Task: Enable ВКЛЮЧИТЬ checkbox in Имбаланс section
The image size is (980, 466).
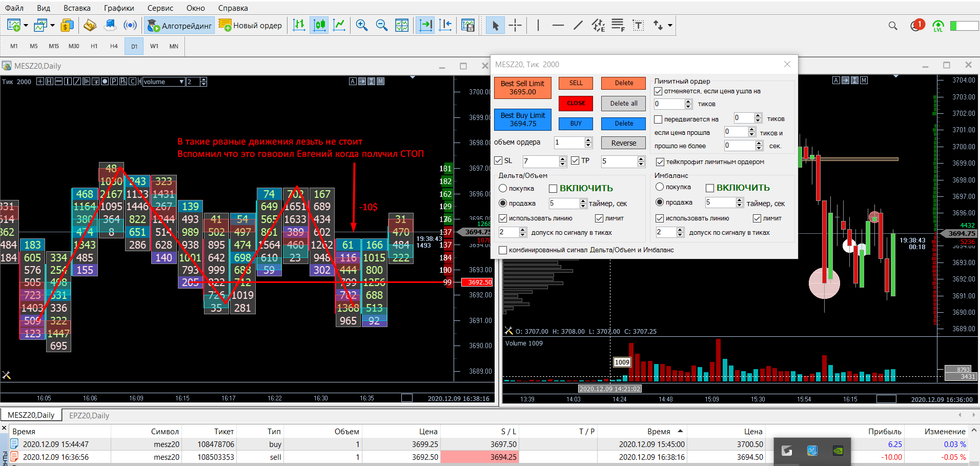Action: (710, 188)
